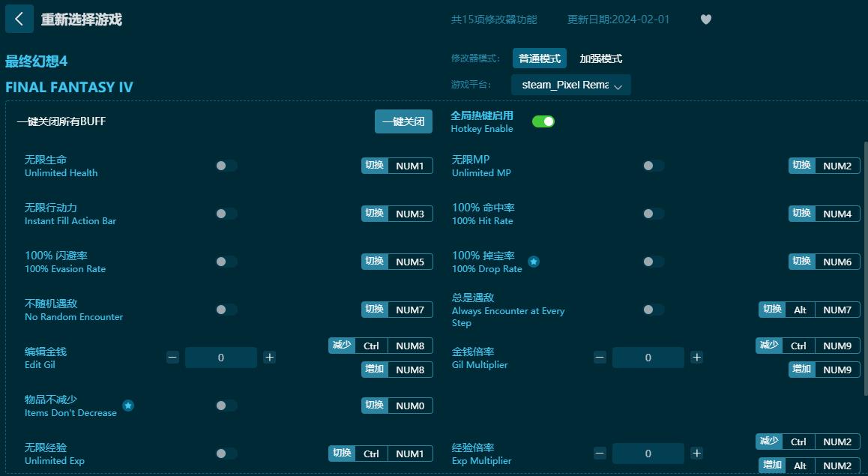Click 切换 label for Unlimited Health hotkey
The width and height of the screenshot is (868, 476).
point(375,166)
